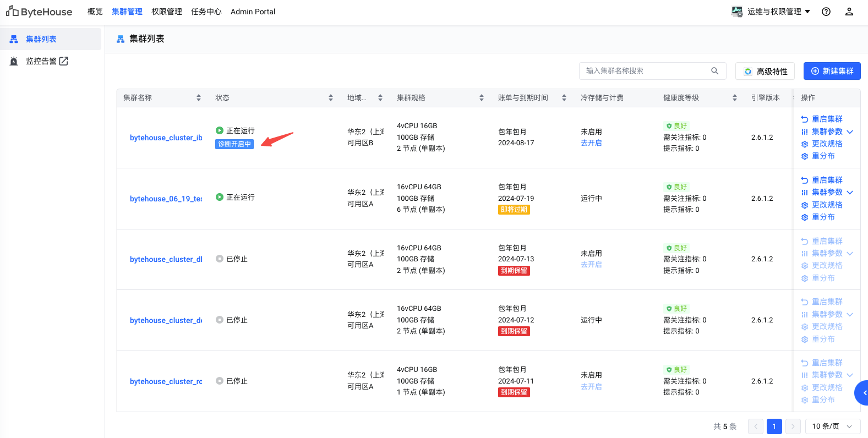The height and width of the screenshot is (438, 868).
Task: Open the user profile icon
Action: click(x=849, y=12)
